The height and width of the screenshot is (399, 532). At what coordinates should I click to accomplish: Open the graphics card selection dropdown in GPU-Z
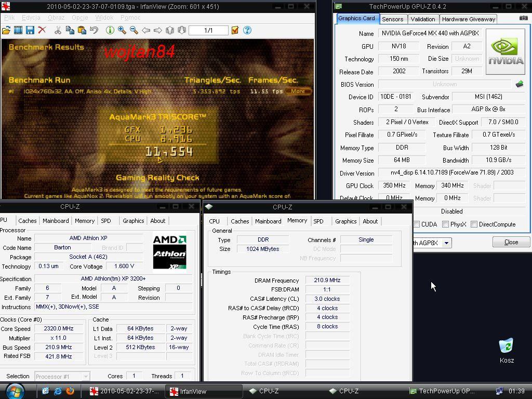click(x=446, y=243)
